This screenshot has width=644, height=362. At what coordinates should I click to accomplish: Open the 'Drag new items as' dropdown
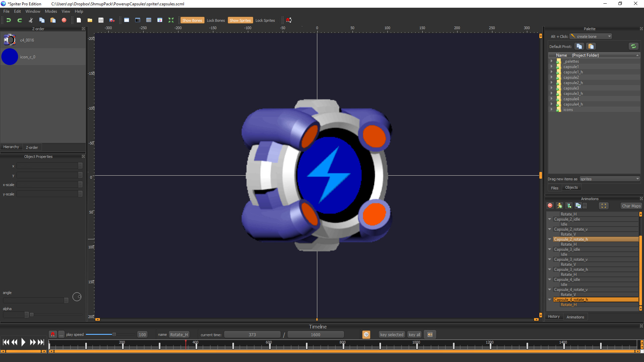point(637,179)
